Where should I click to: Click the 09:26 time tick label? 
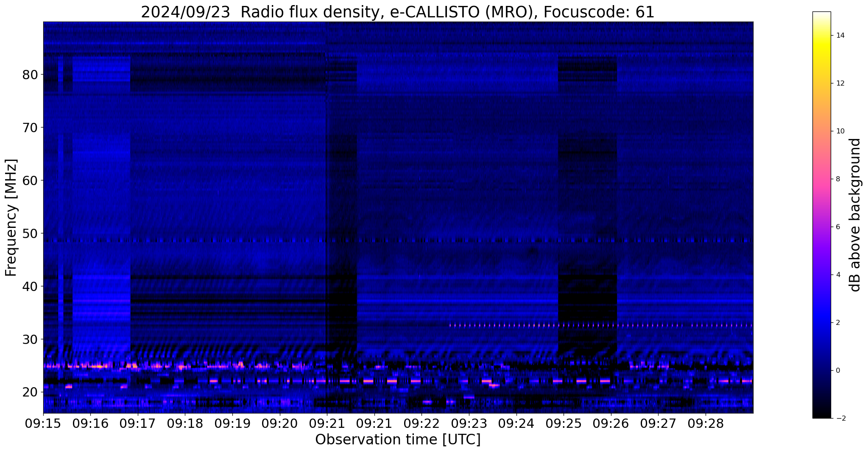(611, 424)
